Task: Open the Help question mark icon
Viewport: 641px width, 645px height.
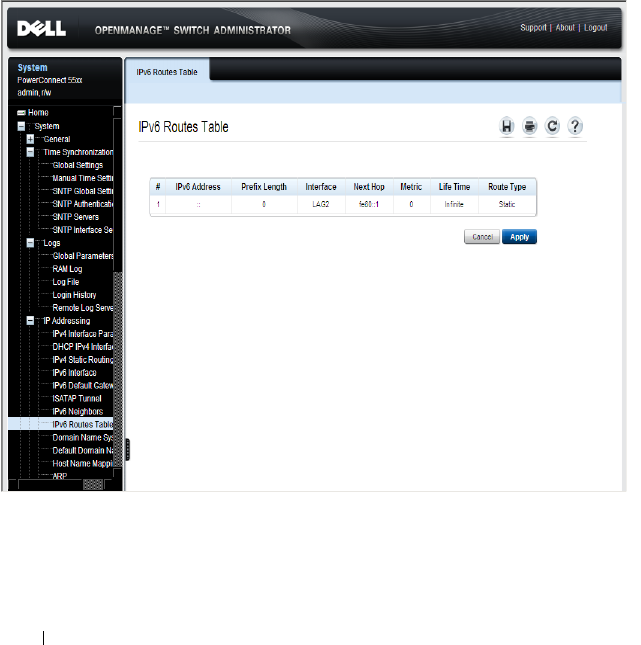Action: pyautogui.click(x=575, y=126)
